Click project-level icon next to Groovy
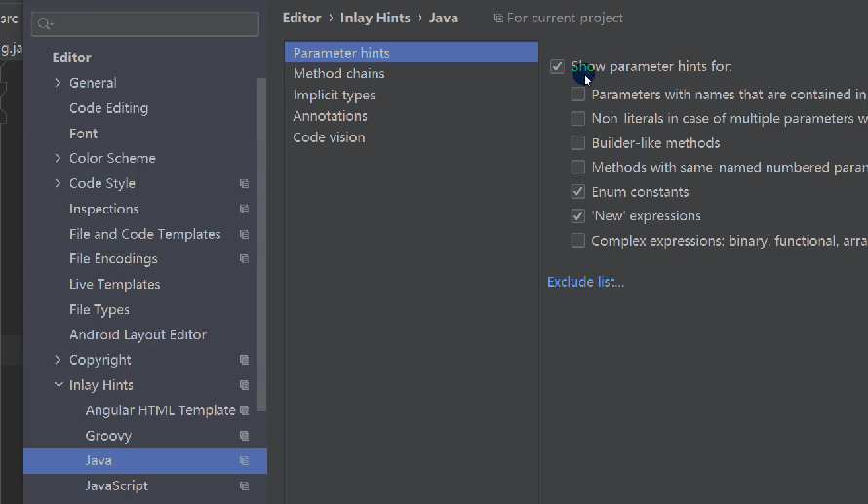This screenshot has height=504, width=868. pos(244,436)
